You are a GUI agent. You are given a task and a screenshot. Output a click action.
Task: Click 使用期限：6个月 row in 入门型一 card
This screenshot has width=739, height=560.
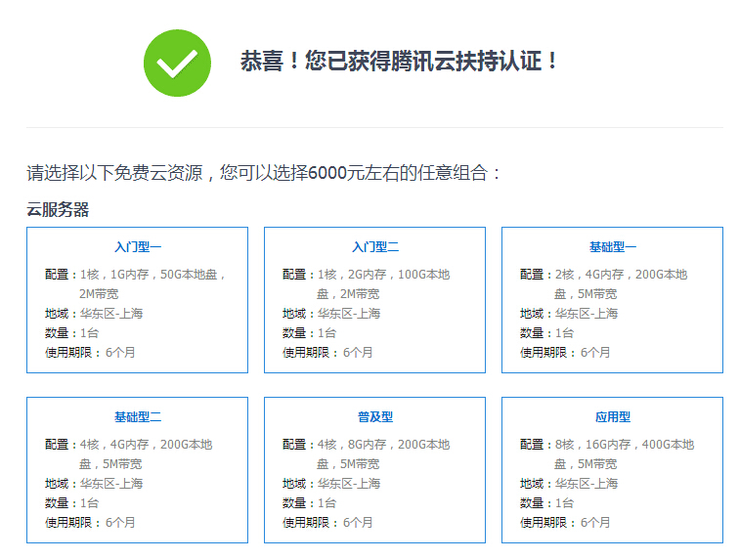click(x=90, y=353)
